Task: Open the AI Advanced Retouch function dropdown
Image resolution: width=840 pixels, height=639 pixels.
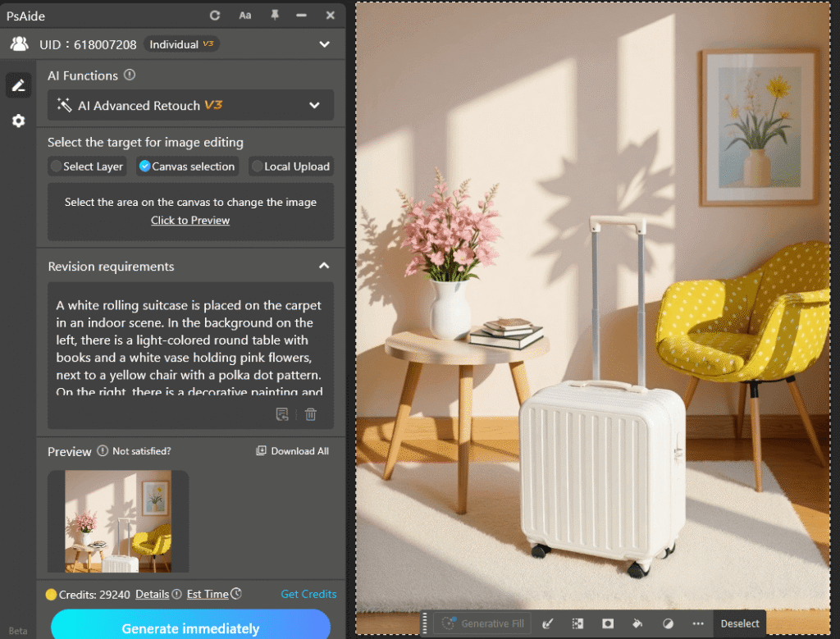Action: tap(190, 105)
